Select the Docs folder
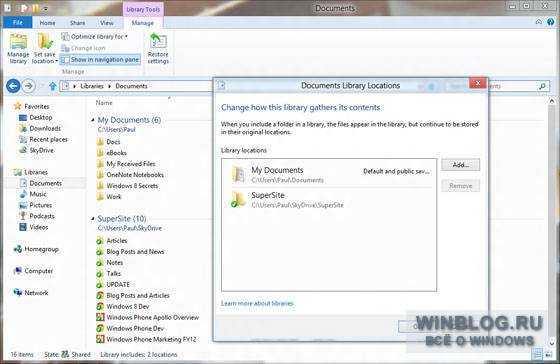 click(109, 142)
